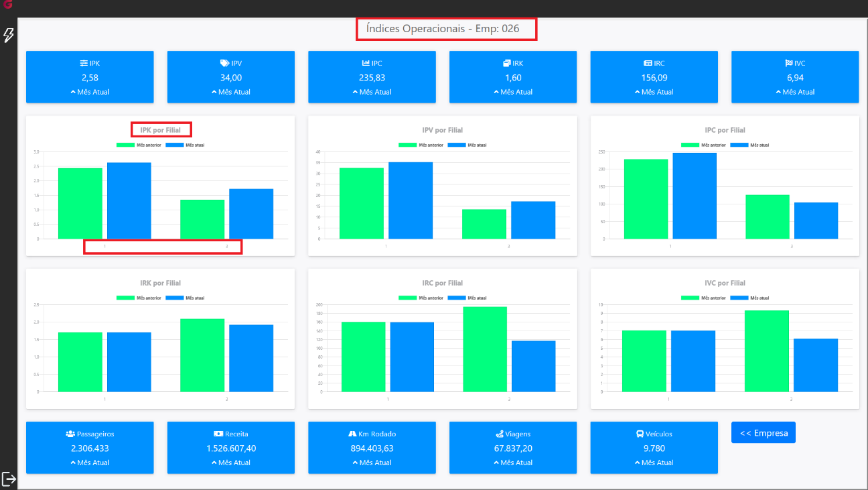This screenshot has height=490, width=868.
Task: Click Viagens value 67.837,20
Action: (513, 448)
